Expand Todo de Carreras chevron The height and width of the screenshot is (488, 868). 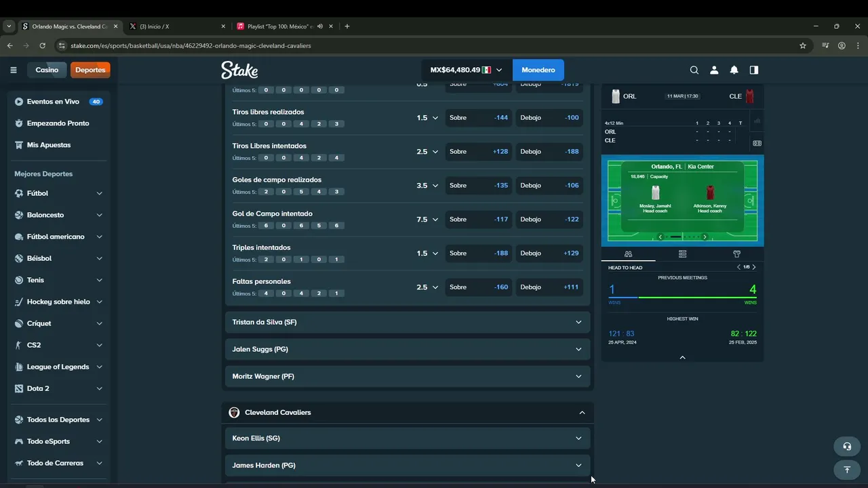(x=100, y=463)
